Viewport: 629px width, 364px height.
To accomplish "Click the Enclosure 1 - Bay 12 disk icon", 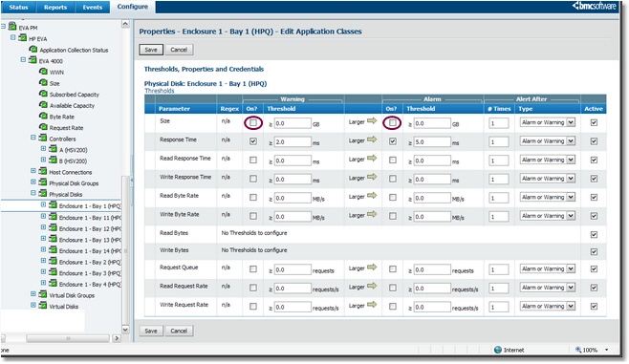I will 53,228.
